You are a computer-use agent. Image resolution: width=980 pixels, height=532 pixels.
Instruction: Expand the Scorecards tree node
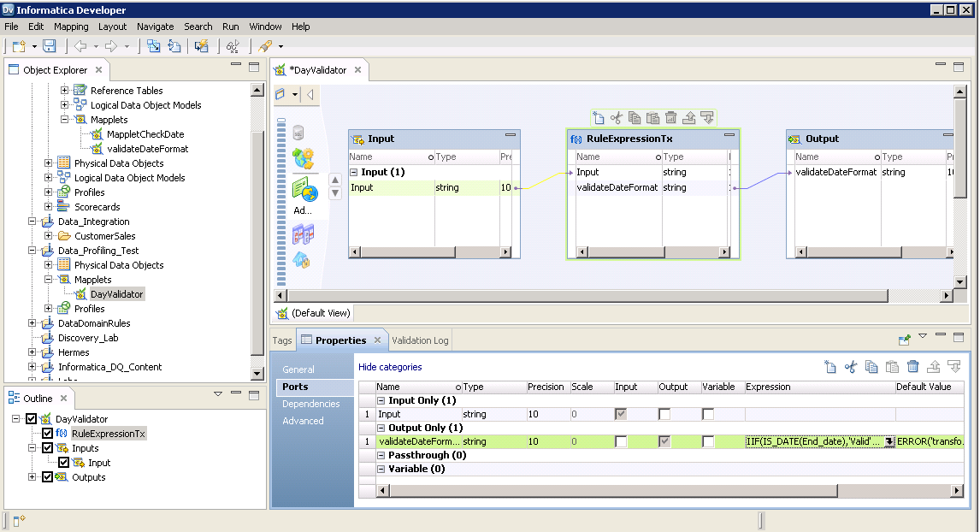pos(48,206)
